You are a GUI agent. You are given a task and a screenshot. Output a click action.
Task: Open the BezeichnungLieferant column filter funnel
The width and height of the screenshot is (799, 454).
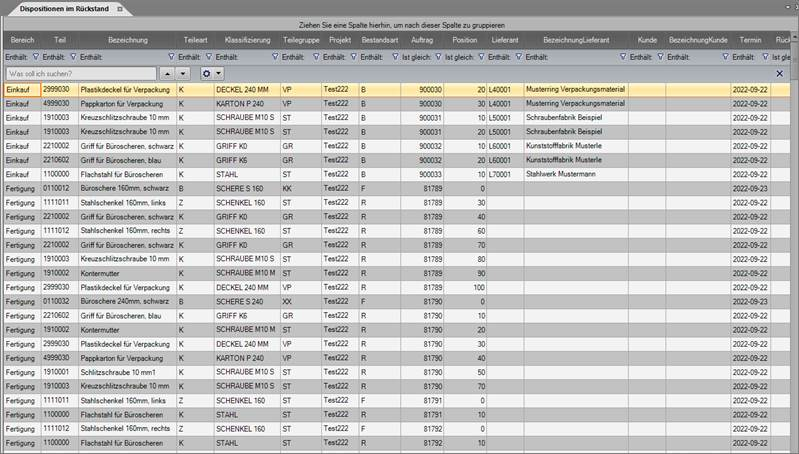623,57
